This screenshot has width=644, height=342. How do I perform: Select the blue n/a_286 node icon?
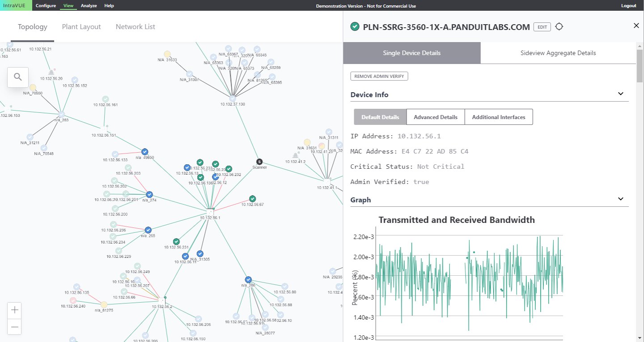click(248, 279)
